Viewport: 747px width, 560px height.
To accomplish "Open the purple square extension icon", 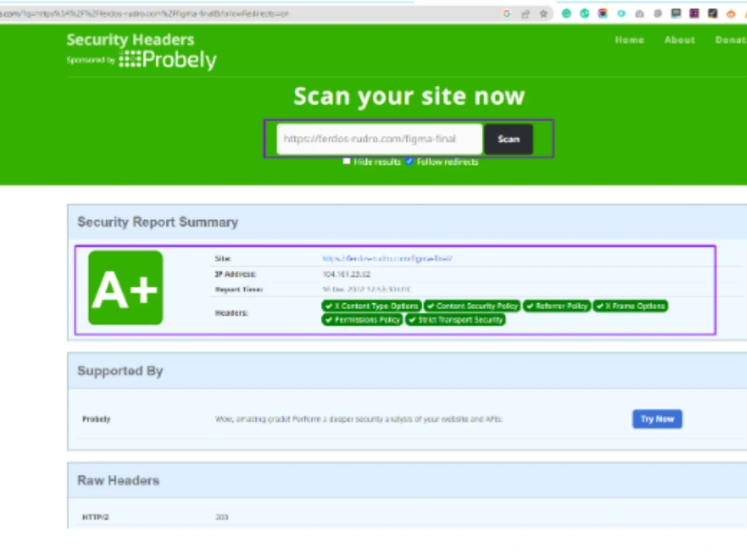I will (695, 13).
